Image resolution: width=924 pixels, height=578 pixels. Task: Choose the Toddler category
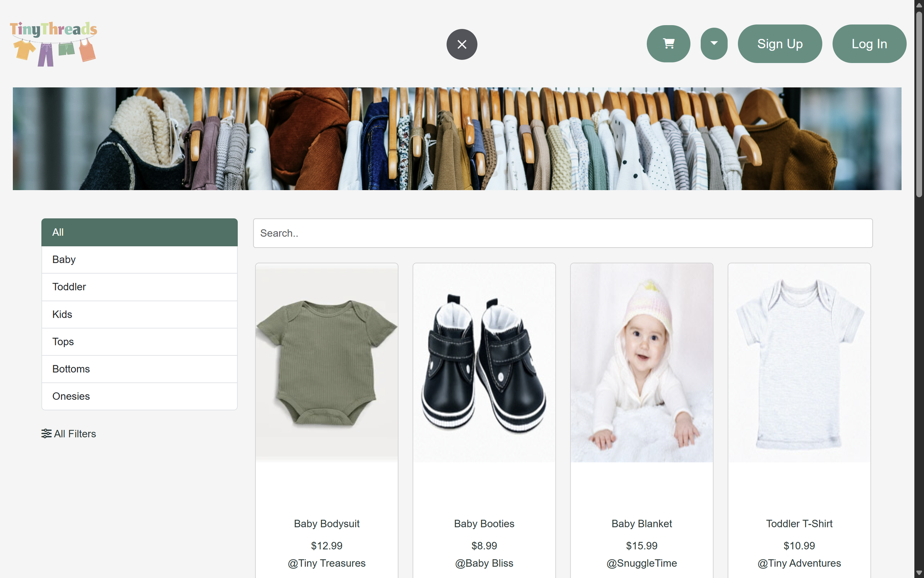tap(139, 287)
